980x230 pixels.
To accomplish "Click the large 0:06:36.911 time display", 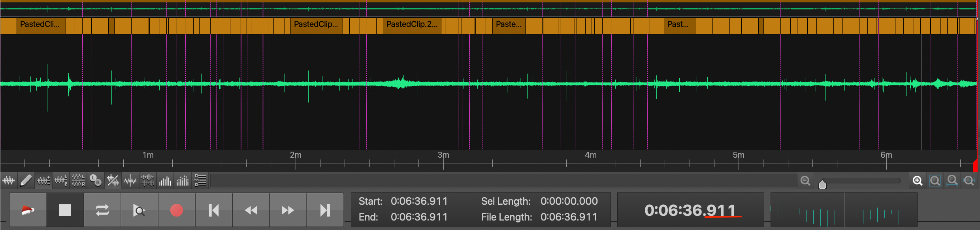I will click(x=690, y=210).
